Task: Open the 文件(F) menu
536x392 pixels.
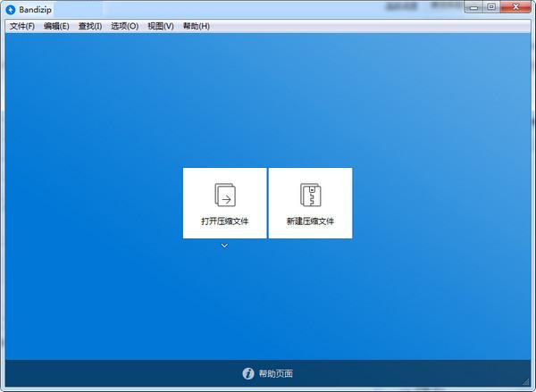Action: 21,26
